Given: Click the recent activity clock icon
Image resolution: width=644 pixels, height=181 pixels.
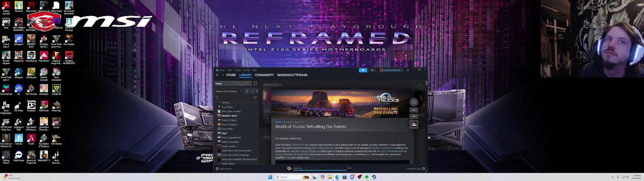Looking at the screenshot, I should (253, 91).
